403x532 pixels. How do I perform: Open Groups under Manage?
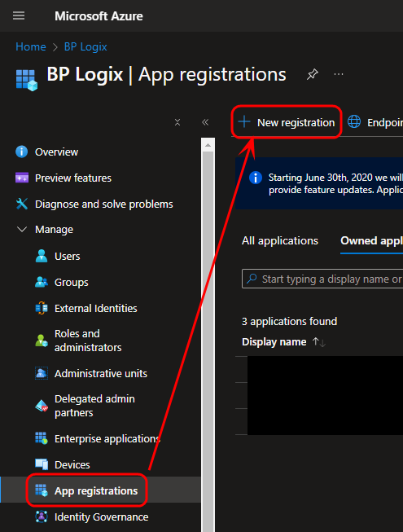[x=72, y=282]
